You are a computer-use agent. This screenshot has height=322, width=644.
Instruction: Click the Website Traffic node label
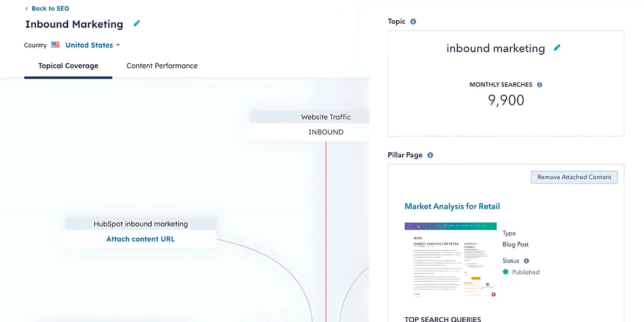326,117
